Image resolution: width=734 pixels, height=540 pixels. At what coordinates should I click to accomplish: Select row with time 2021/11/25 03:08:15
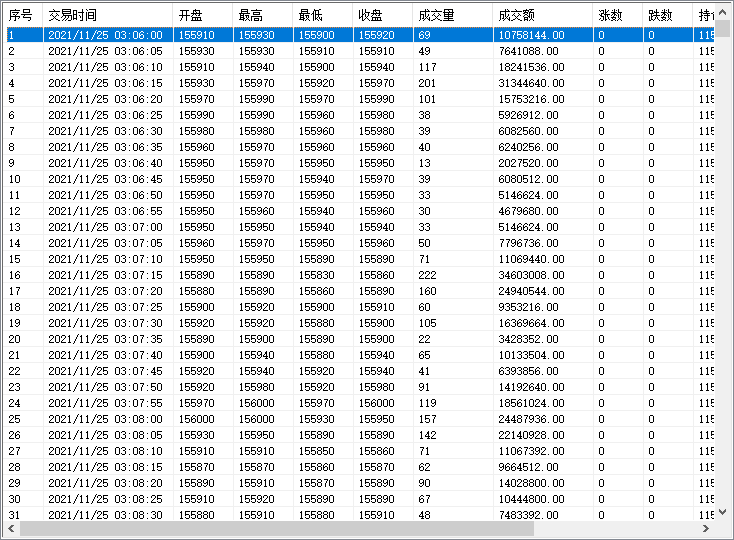pos(360,467)
